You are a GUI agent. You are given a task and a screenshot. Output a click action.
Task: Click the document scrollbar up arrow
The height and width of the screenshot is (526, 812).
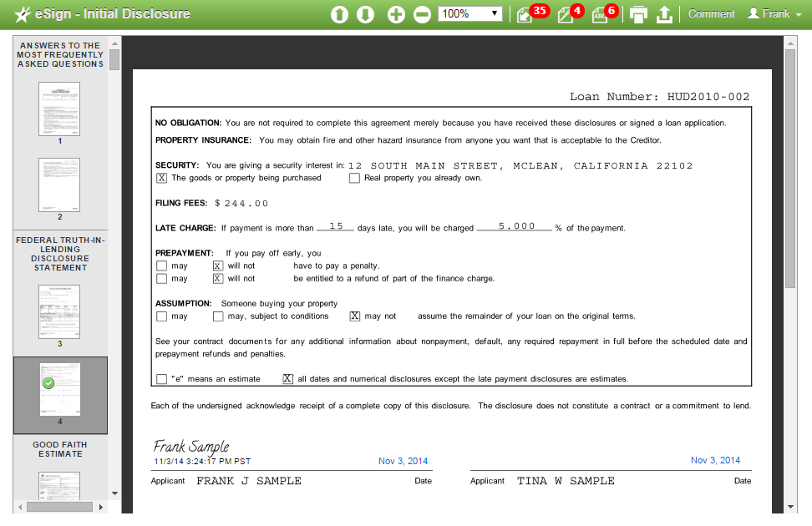click(x=790, y=43)
